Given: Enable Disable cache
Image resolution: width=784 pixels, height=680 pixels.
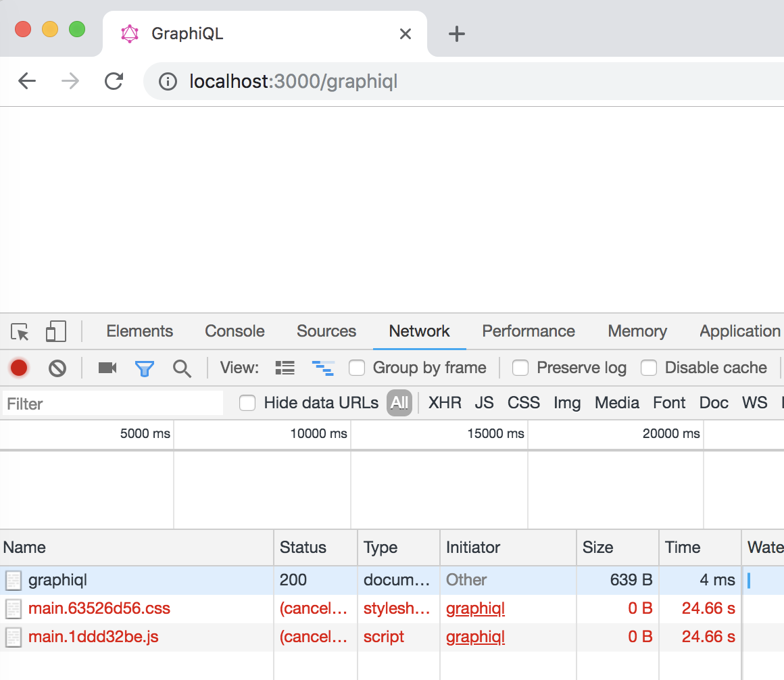Looking at the screenshot, I should [649, 368].
